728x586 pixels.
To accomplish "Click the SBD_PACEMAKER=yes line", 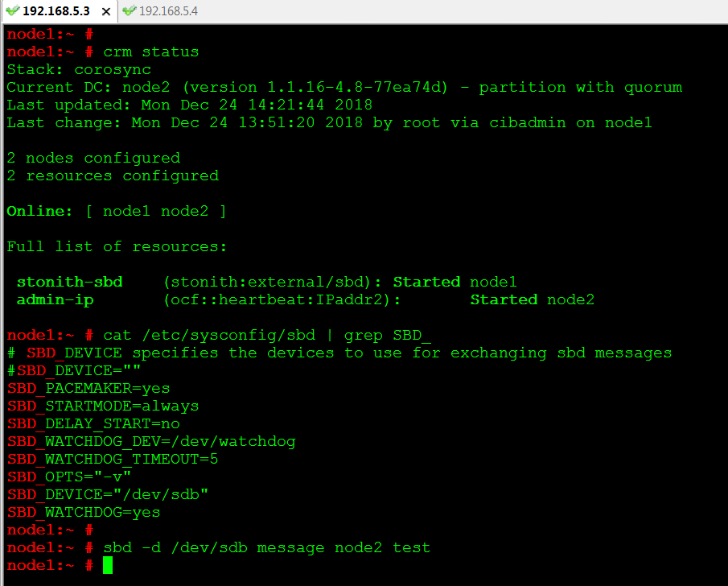I will click(x=88, y=388).
